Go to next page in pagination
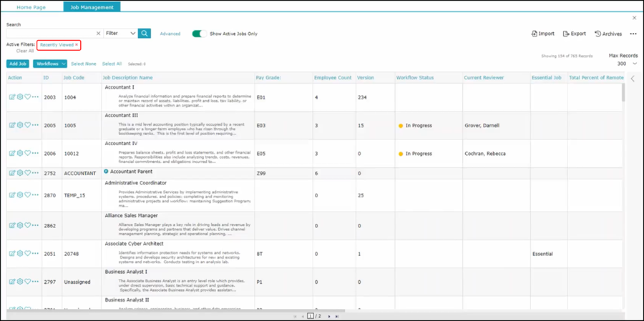The image size is (644, 321). pyautogui.click(x=328, y=316)
